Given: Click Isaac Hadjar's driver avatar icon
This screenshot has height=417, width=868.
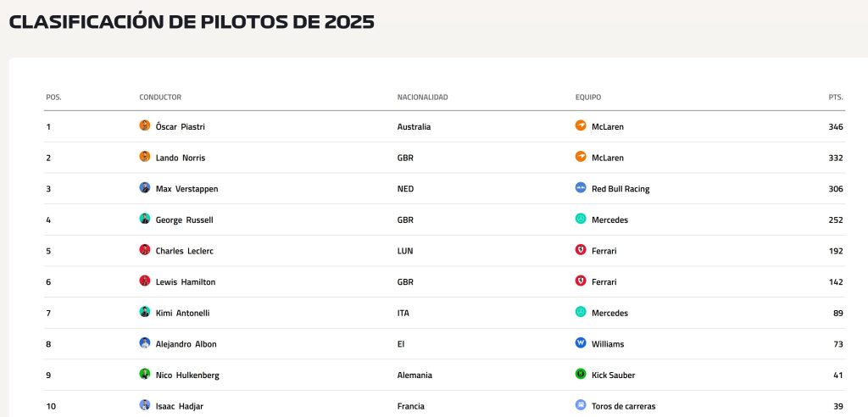Looking at the screenshot, I should tap(145, 405).
